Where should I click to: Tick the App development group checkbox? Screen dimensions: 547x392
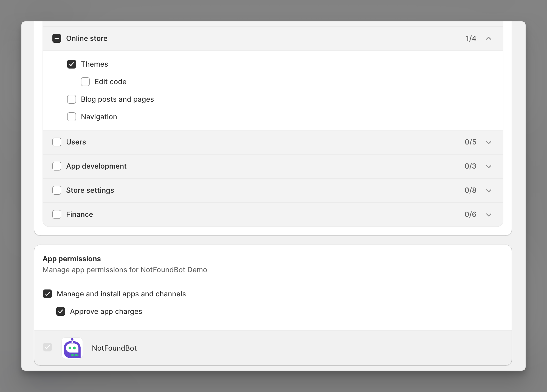tap(57, 166)
